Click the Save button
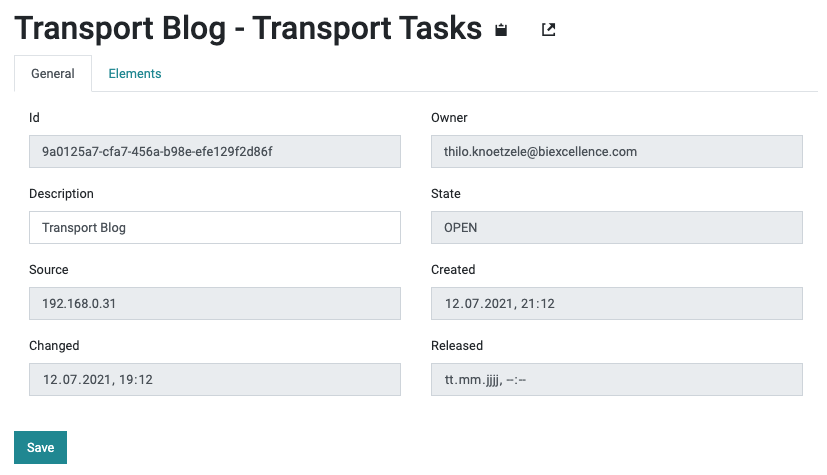Screen dimensions: 827x475 (41, 448)
